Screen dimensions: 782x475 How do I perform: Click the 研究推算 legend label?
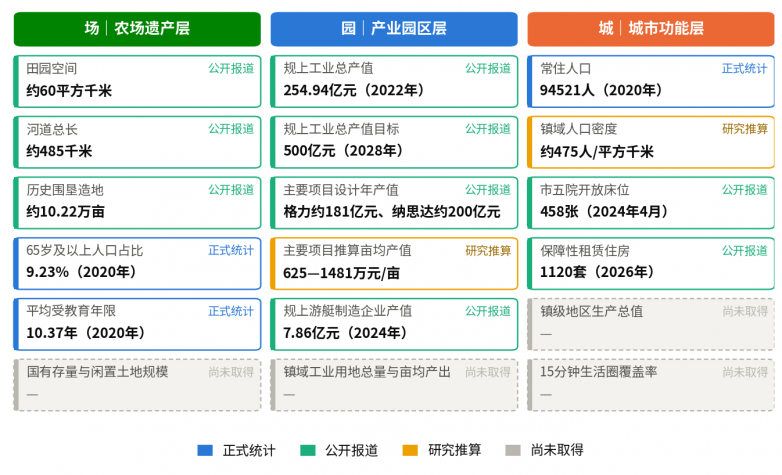coord(454,451)
